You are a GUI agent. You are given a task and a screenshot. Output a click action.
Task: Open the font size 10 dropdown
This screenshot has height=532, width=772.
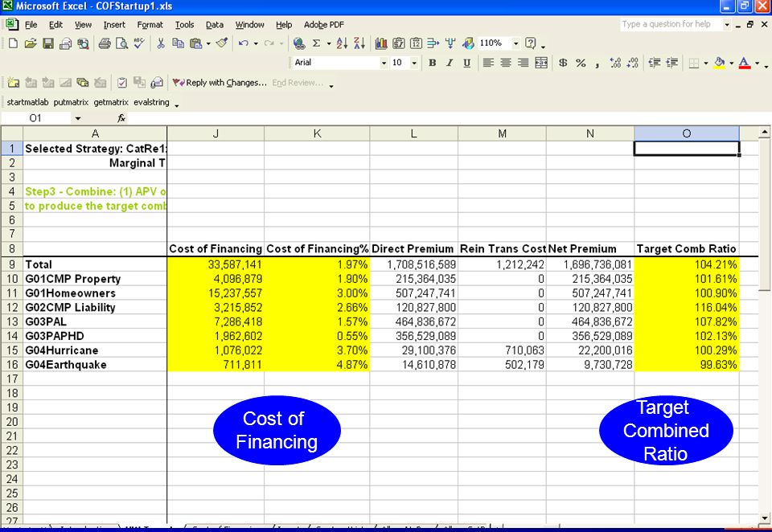click(414, 63)
